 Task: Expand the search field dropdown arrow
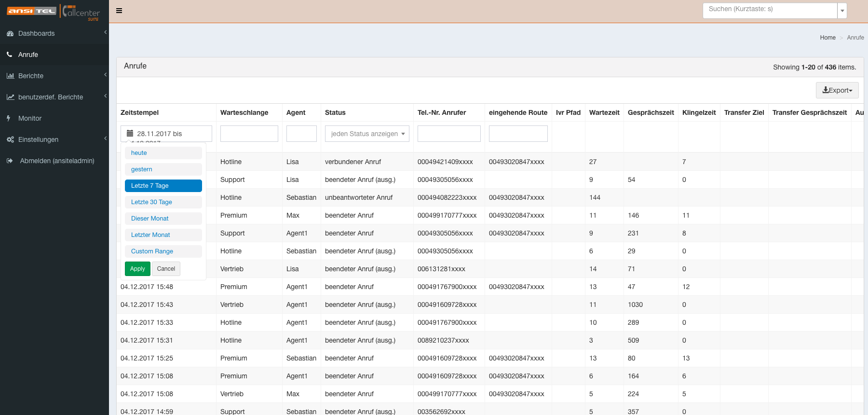(x=842, y=11)
